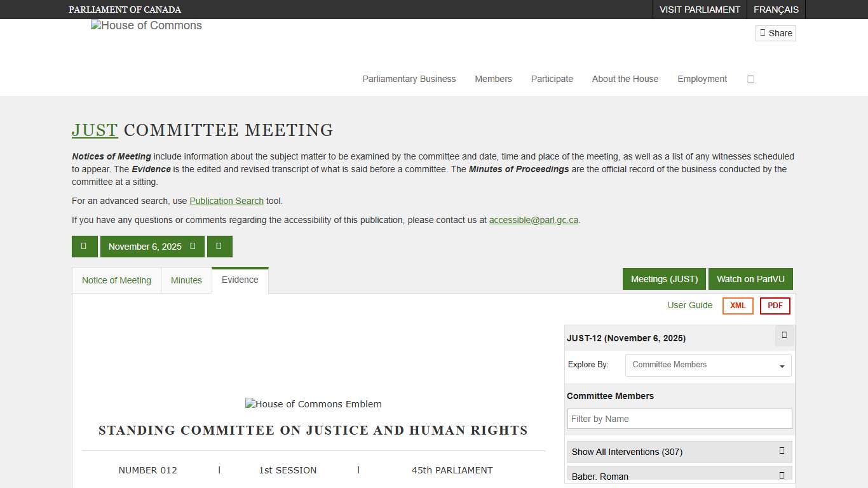The width and height of the screenshot is (868, 488).
Task: Navigate to the next meeting
Action: (220, 247)
